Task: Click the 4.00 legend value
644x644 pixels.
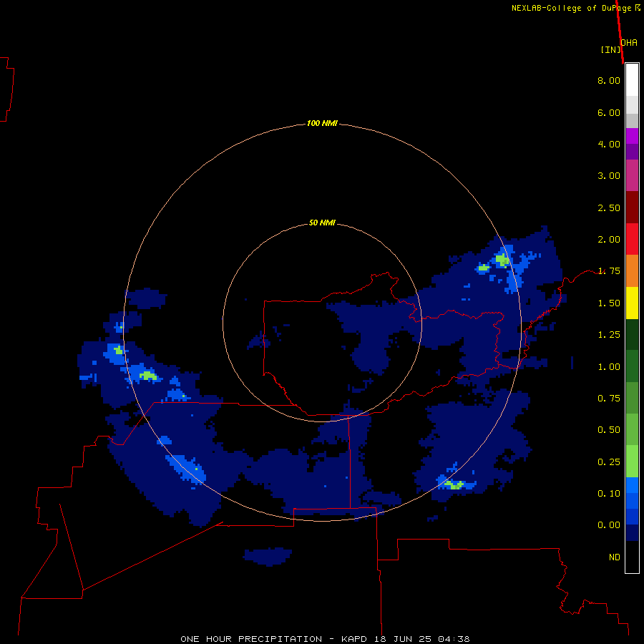Action: click(x=609, y=144)
